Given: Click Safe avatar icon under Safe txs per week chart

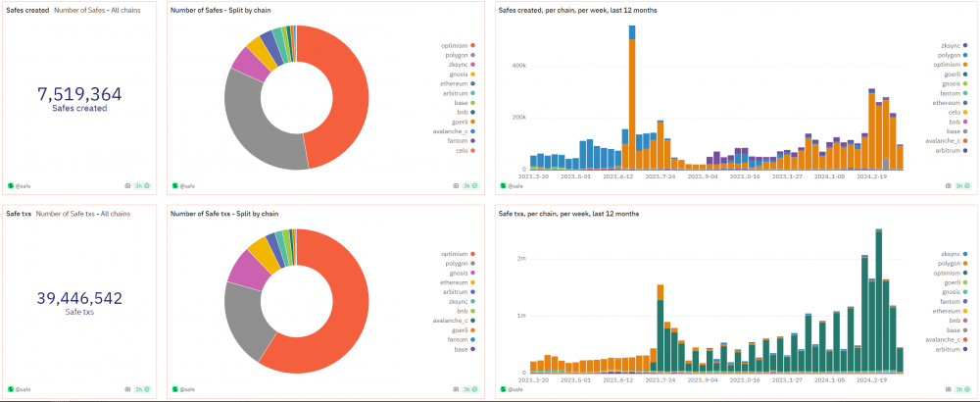Looking at the screenshot, I should click(503, 389).
